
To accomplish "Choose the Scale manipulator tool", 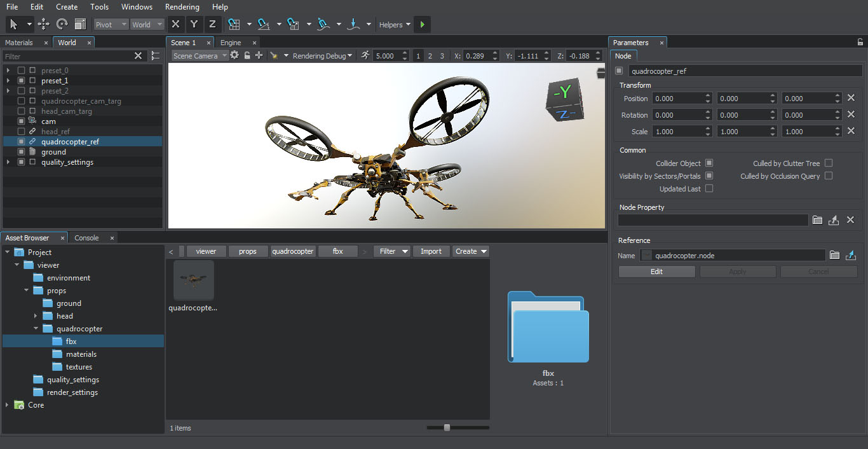I will 80,24.
